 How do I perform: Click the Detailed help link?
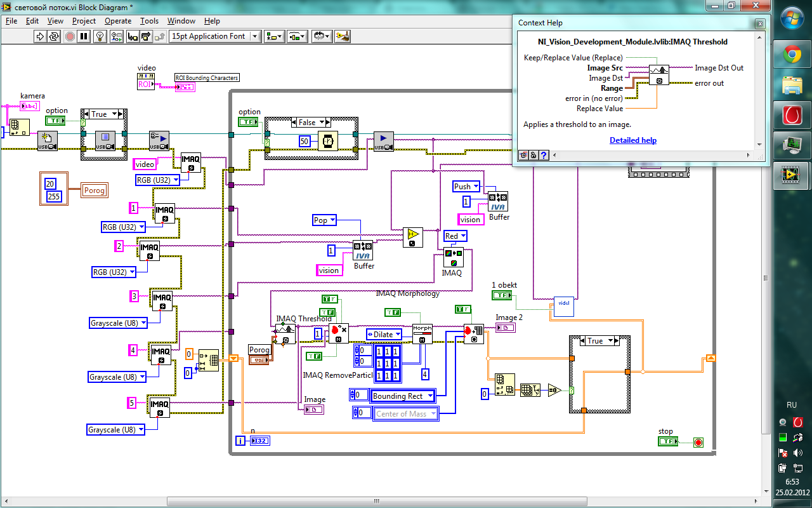(632, 140)
